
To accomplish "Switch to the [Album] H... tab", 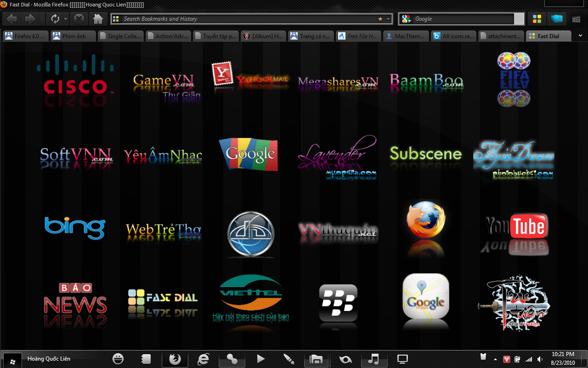I will pos(263,36).
